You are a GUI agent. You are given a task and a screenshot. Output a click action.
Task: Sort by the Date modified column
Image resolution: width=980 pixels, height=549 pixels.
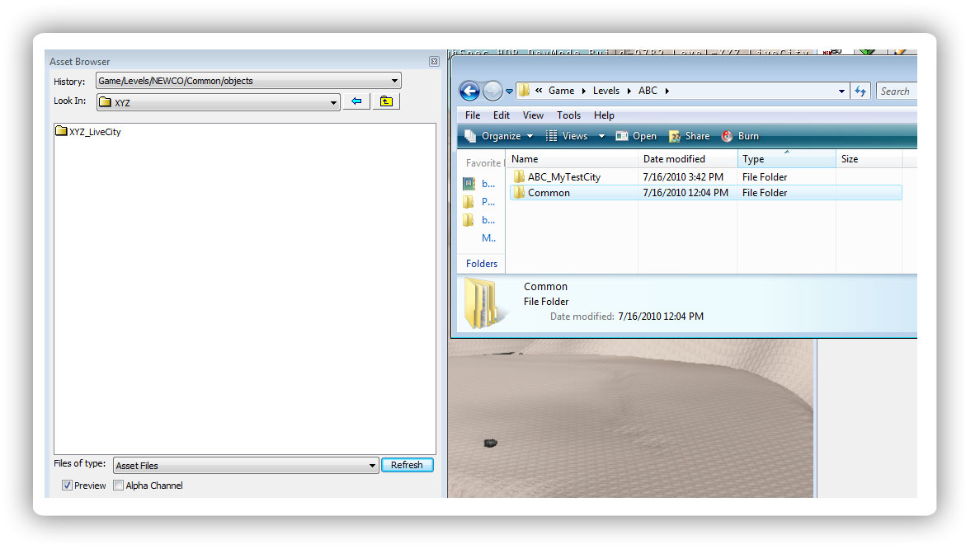(687, 159)
